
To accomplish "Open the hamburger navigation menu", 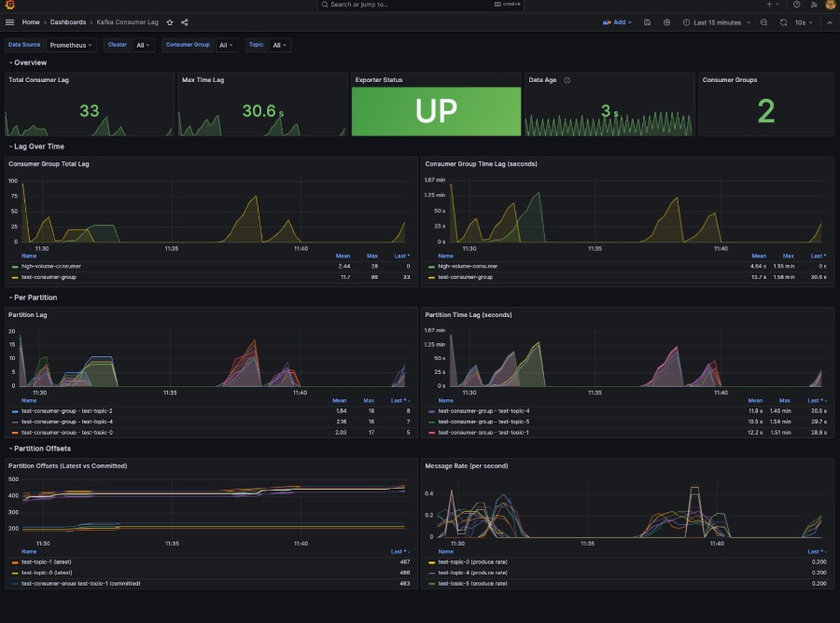I will point(10,22).
